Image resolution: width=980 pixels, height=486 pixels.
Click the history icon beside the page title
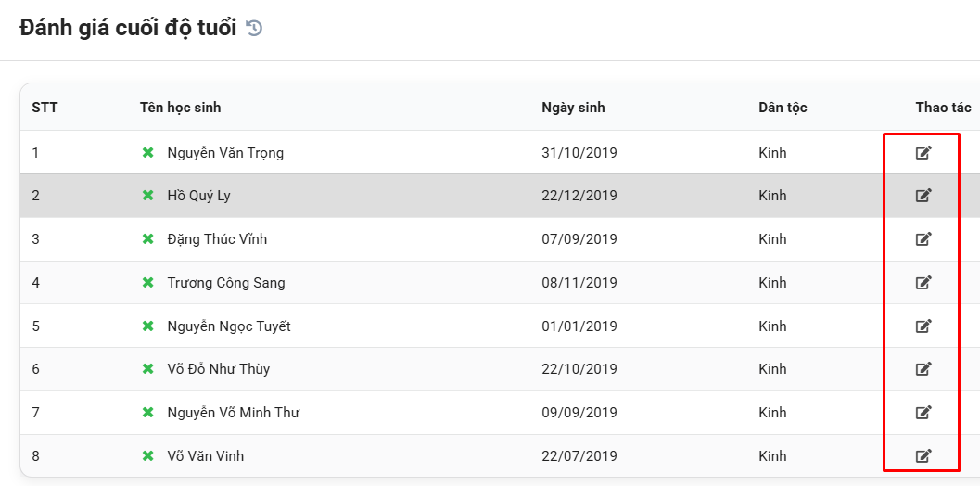[254, 29]
